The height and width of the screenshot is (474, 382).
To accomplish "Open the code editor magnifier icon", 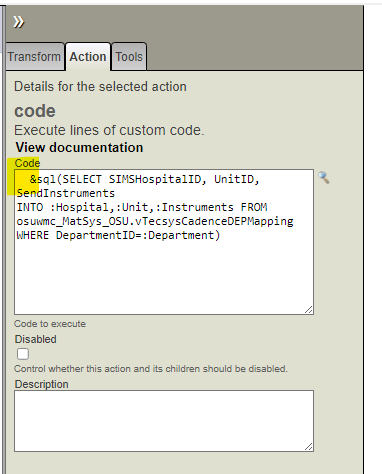I will tap(324, 178).
